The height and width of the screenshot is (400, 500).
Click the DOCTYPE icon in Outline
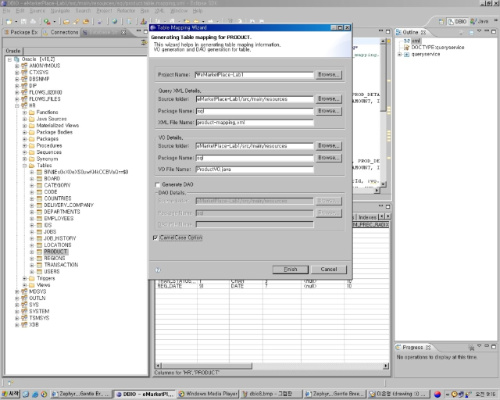click(x=407, y=47)
